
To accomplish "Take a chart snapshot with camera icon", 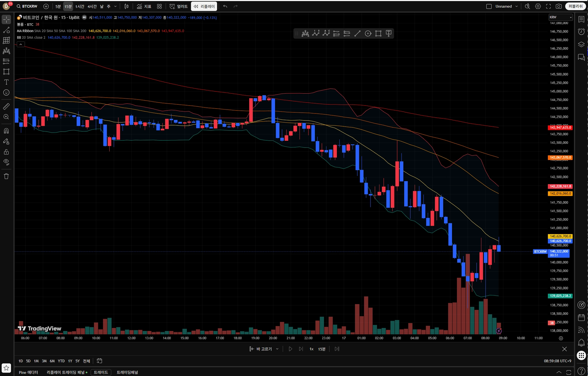I will (559, 6).
